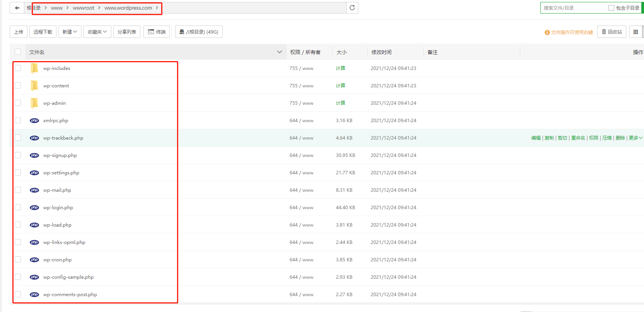Click php icon of wp-load.php

[34, 225]
